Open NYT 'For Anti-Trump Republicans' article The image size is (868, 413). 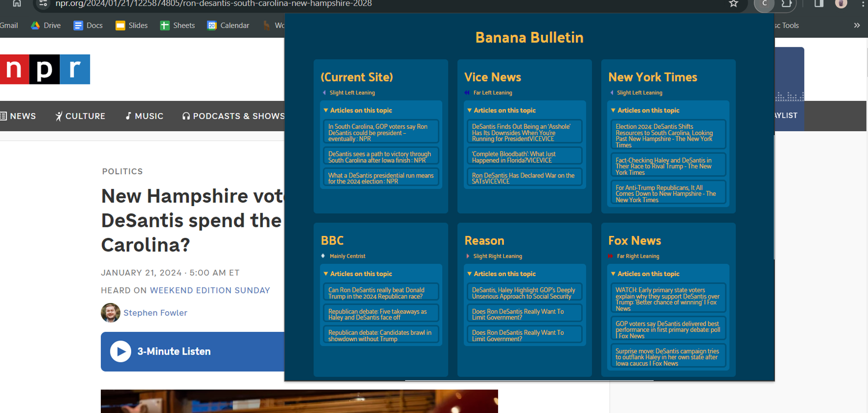(x=668, y=193)
